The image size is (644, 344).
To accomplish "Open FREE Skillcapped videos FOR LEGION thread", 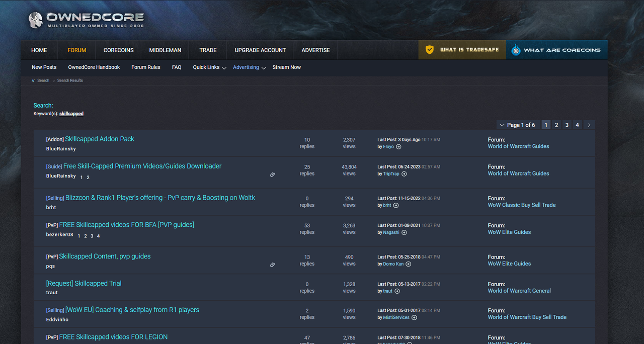I will coord(113,337).
